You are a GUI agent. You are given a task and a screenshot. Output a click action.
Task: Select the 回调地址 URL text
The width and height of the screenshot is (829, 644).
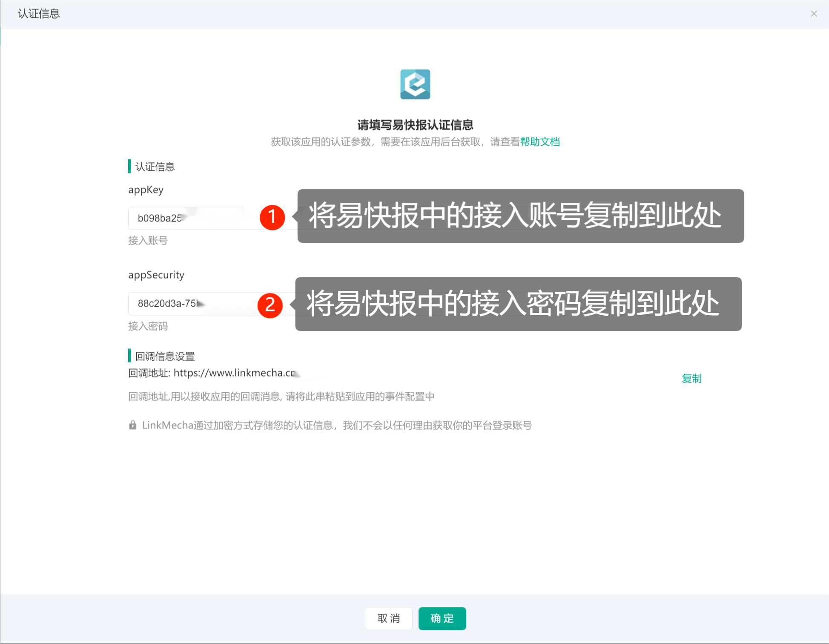pyautogui.click(x=235, y=373)
